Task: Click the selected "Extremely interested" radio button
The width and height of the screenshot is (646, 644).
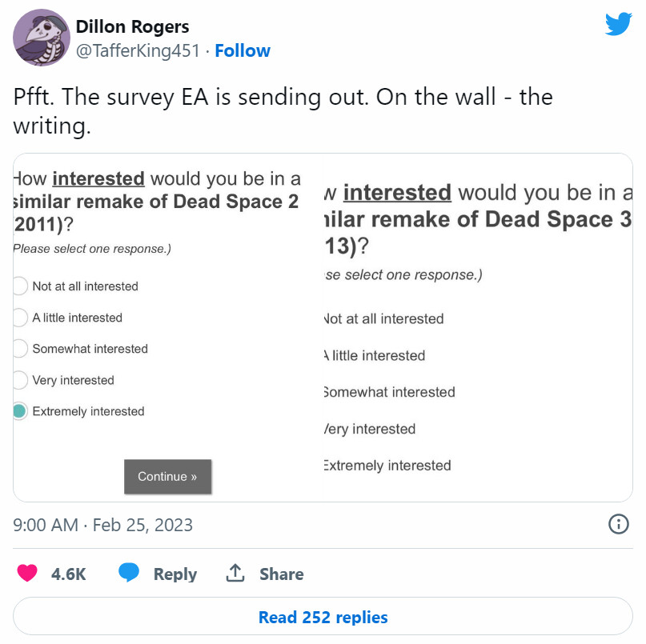Action: [x=19, y=411]
